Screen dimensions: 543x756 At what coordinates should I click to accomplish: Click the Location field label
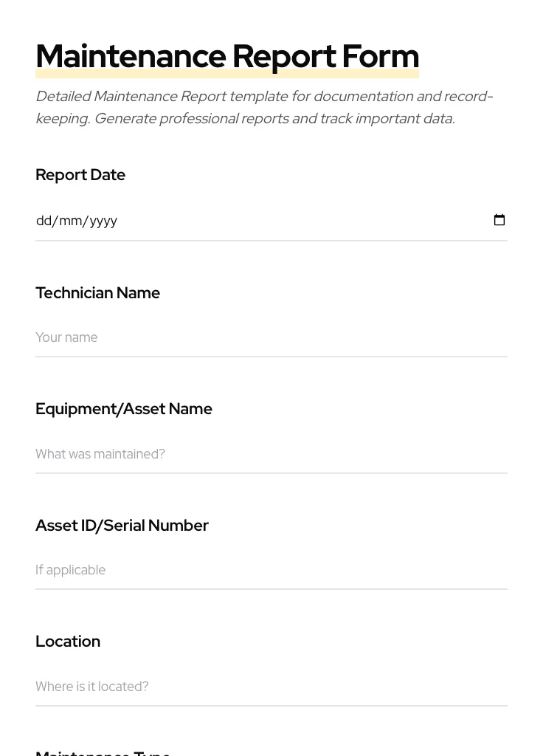click(68, 642)
